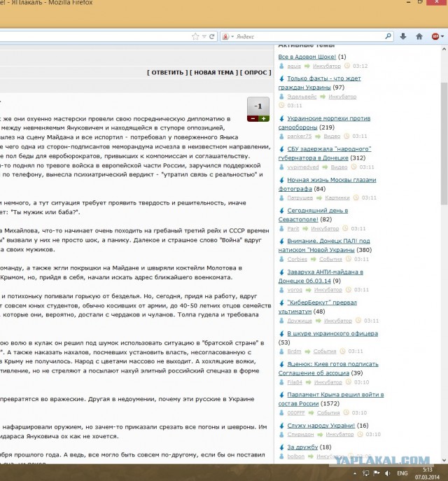Image resolution: width=448 pixels, height=481 pixels.
Task: Open user profile vorog
Action: (295, 290)
